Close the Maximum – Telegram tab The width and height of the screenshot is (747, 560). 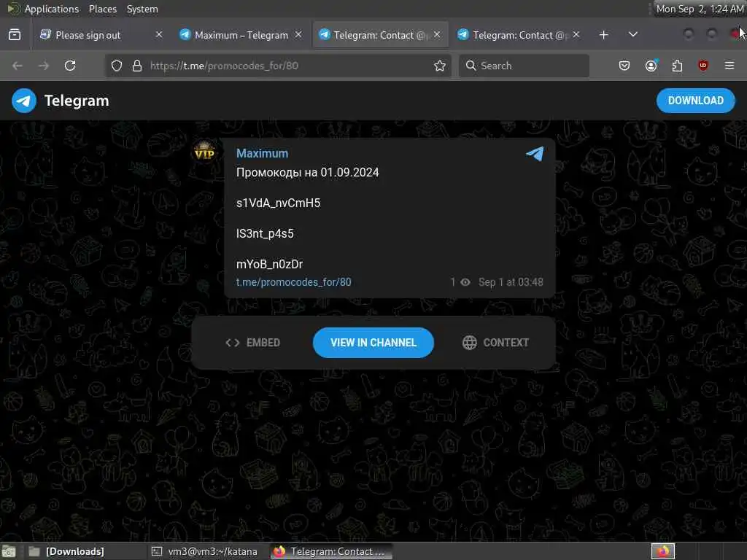pos(298,35)
